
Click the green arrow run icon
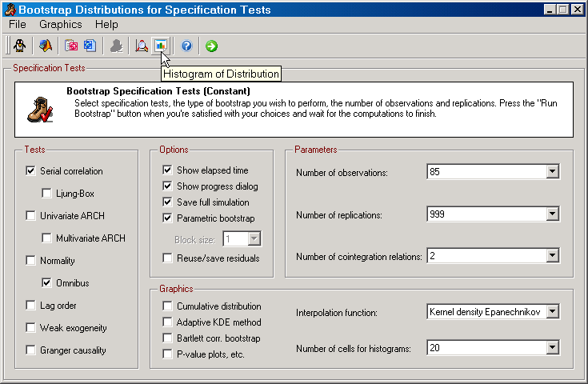coord(211,46)
